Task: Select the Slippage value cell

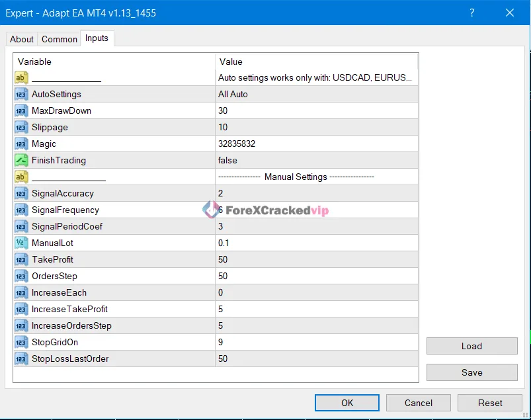Action: [316, 127]
